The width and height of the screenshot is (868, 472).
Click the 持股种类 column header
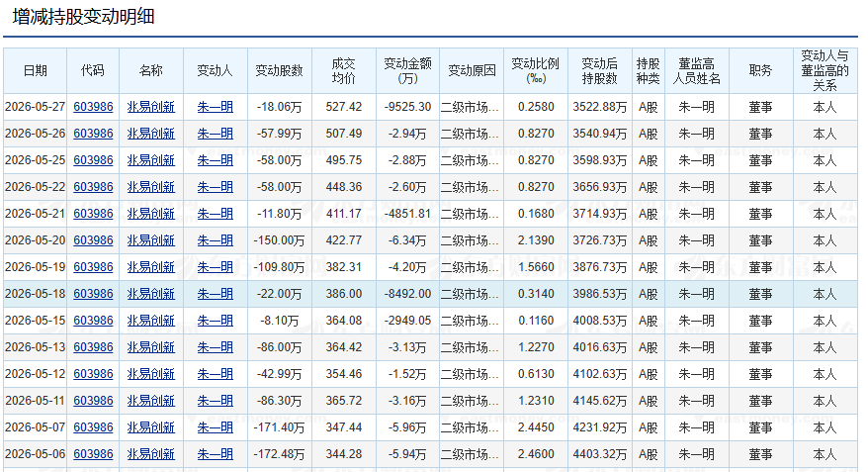point(649,71)
